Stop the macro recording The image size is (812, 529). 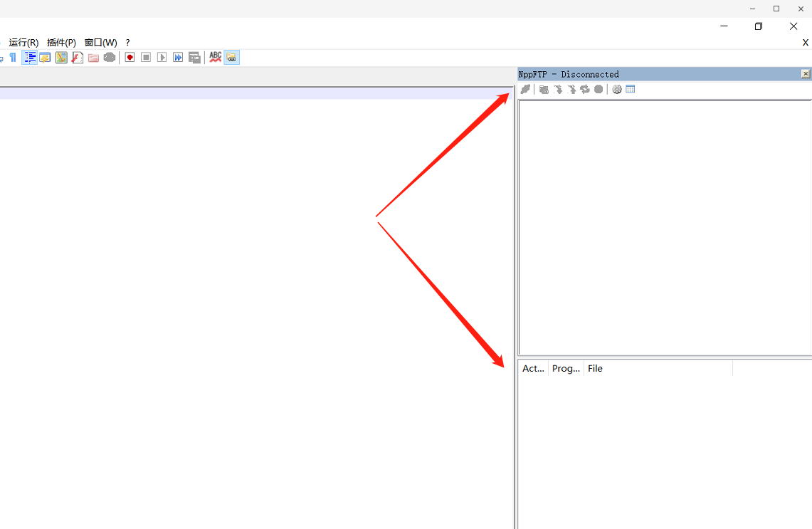pyautogui.click(x=145, y=57)
